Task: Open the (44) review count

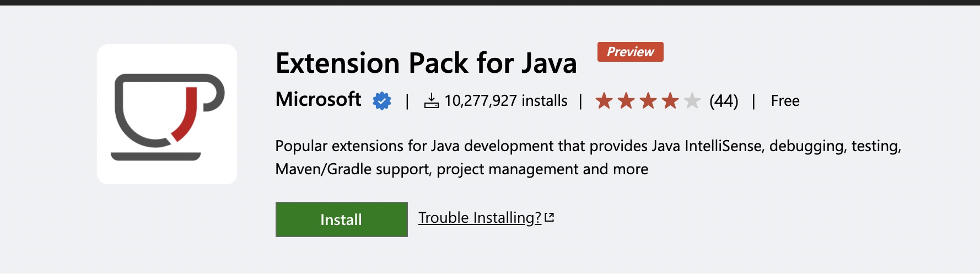Action: pos(723,101)
